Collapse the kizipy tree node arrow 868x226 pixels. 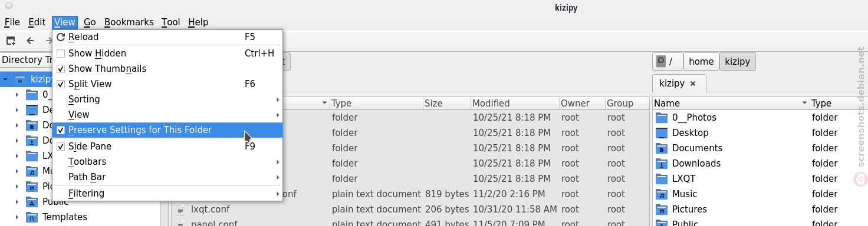[x=5, y=79]
